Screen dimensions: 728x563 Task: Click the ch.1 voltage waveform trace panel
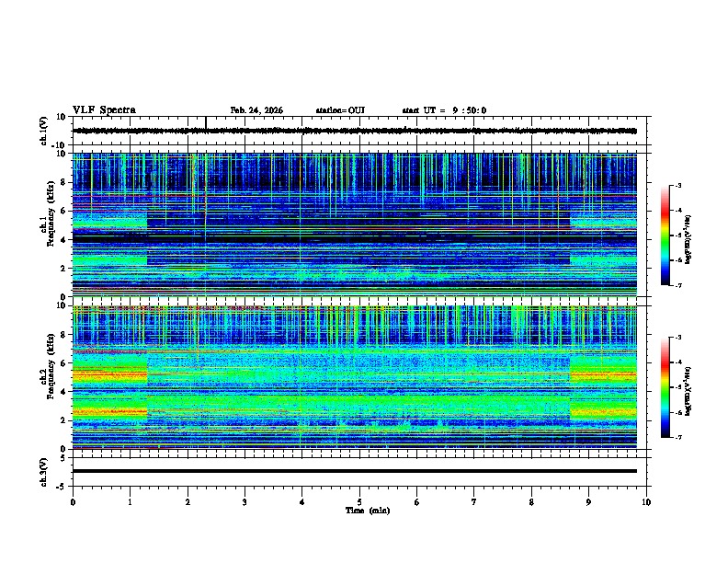pos(361,131)
